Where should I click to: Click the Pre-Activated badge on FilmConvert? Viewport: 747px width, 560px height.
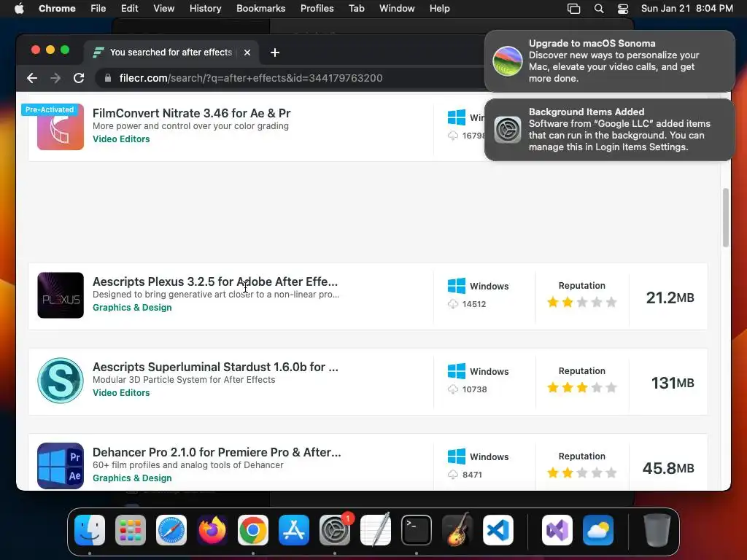coord(50,109)
